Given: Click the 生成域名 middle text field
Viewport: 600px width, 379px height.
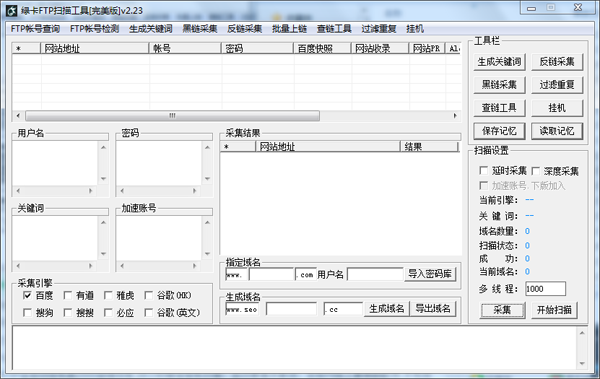Looking at the screenshot, I should tap(291, 309).
